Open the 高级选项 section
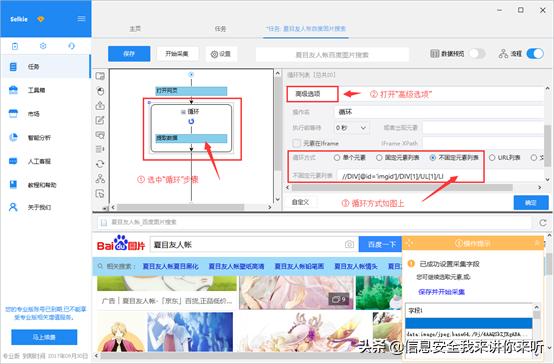 pyautogui.click(x=312, y=94)
